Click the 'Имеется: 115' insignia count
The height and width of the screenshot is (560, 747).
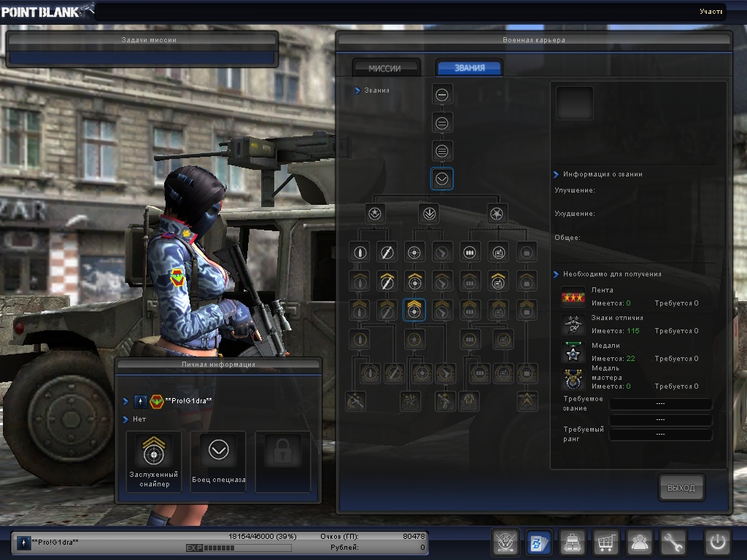[616, 331]
